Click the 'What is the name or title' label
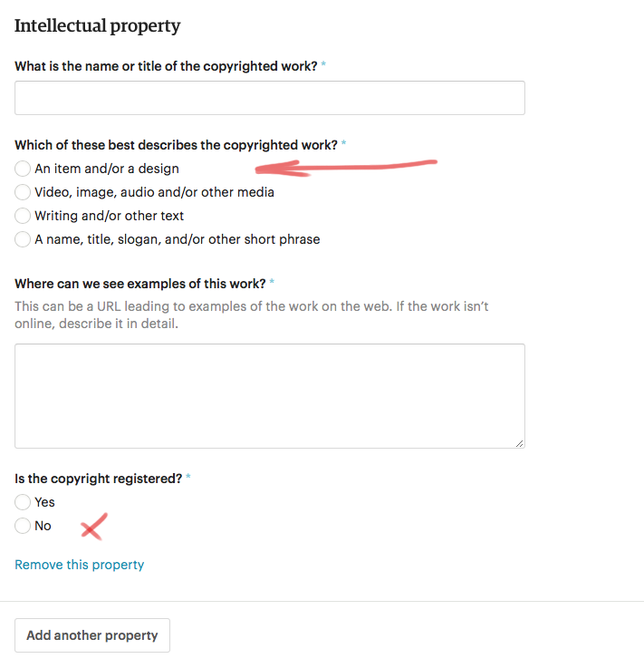This screenshot has height=668, width=644. click(x=166, y=66)
